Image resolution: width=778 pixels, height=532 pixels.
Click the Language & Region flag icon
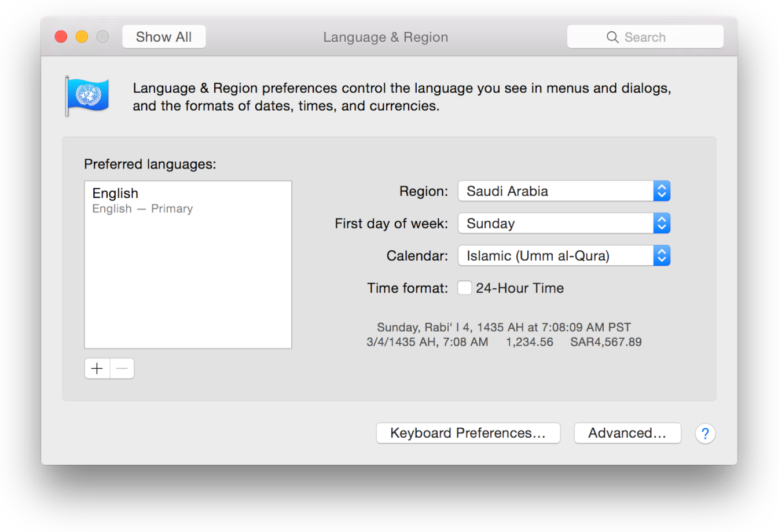[x=87, y=95]
